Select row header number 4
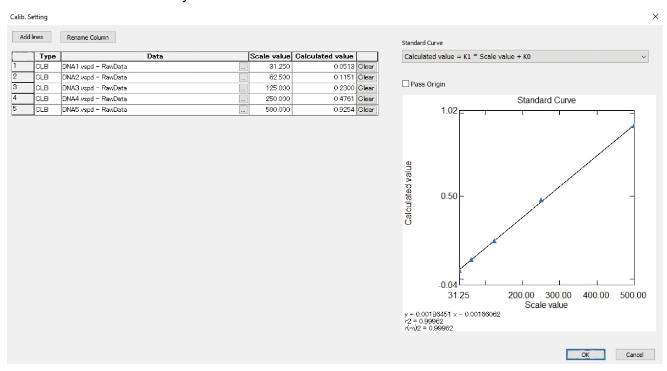 click(23, 99)
